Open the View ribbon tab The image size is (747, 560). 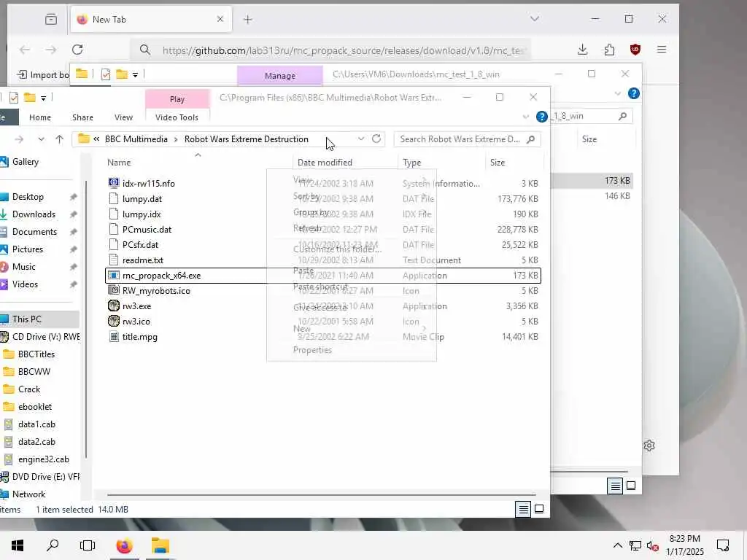(x=123, y=117)
